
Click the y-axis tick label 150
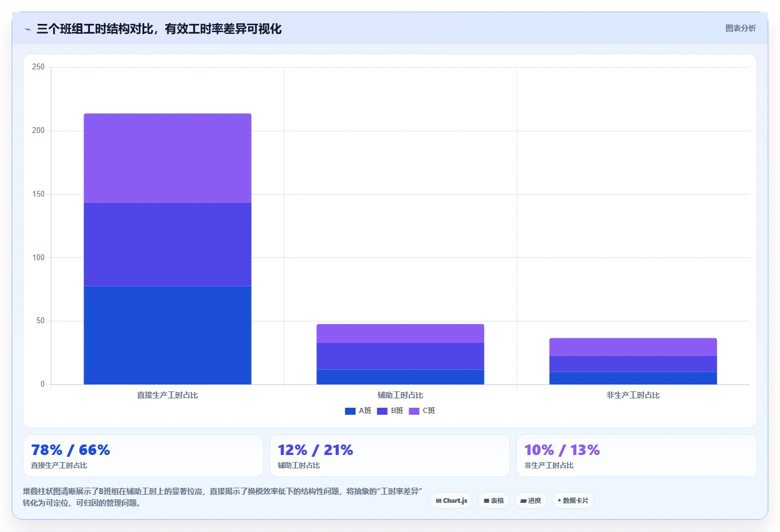pyautogui.click(x=39, y=194)
